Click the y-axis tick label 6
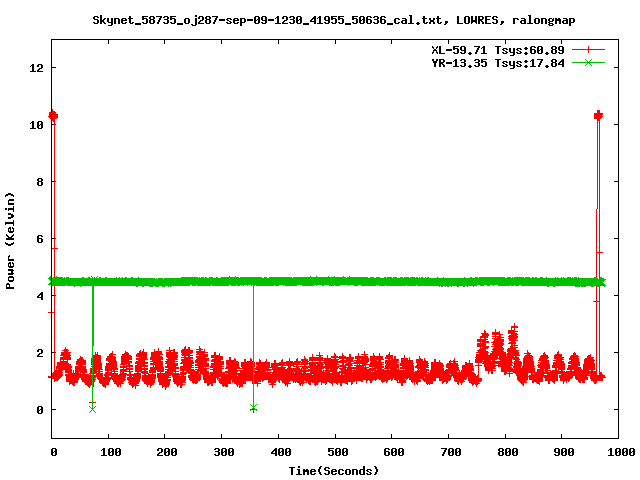 [40, 239]
